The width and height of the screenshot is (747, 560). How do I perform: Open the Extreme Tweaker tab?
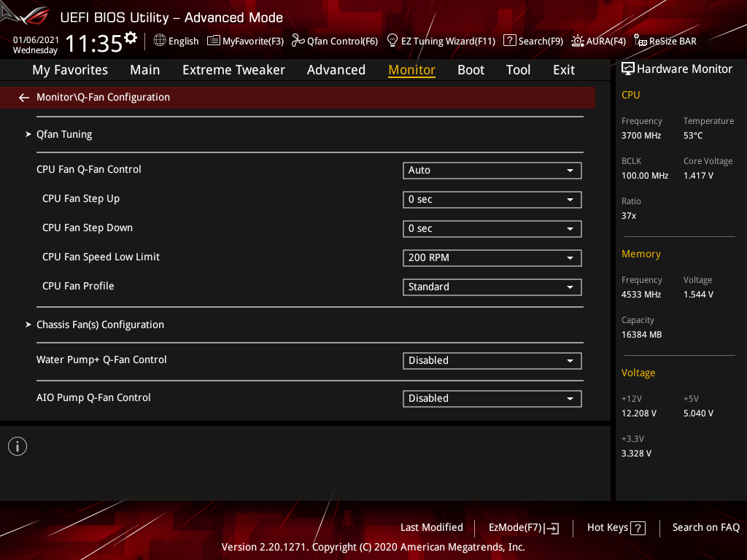[233, 70]
